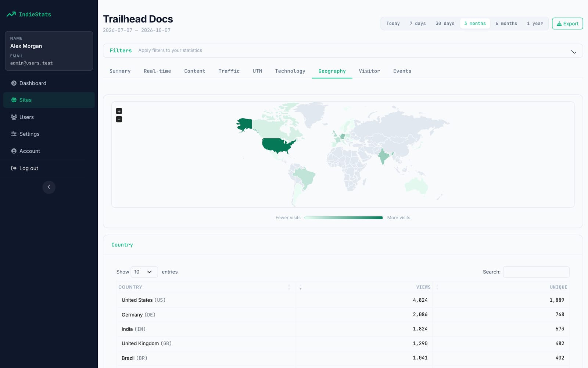The image size is (588, 368).
Task: Open the Show entries count dropdown
Action: (x=144, y=272)
